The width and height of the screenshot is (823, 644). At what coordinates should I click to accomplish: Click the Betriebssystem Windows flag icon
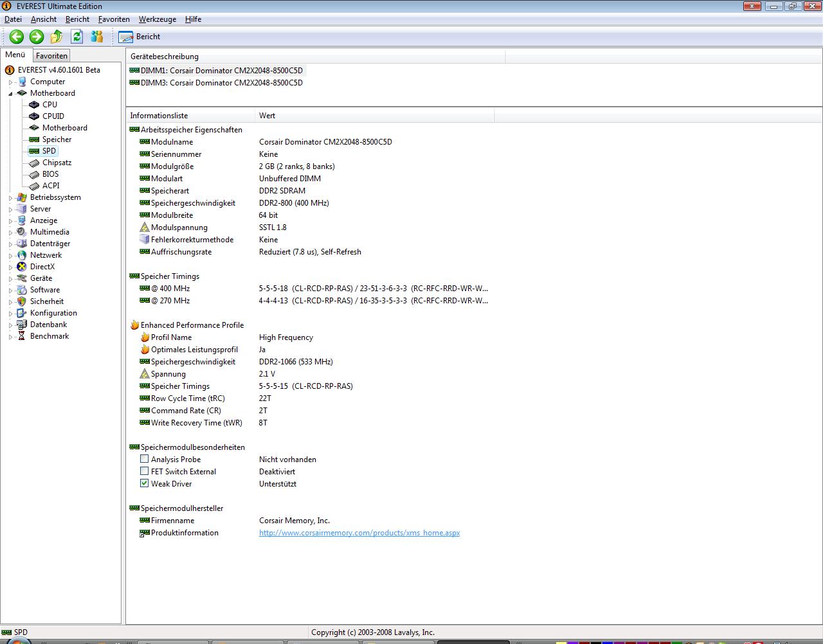[22, 197]
